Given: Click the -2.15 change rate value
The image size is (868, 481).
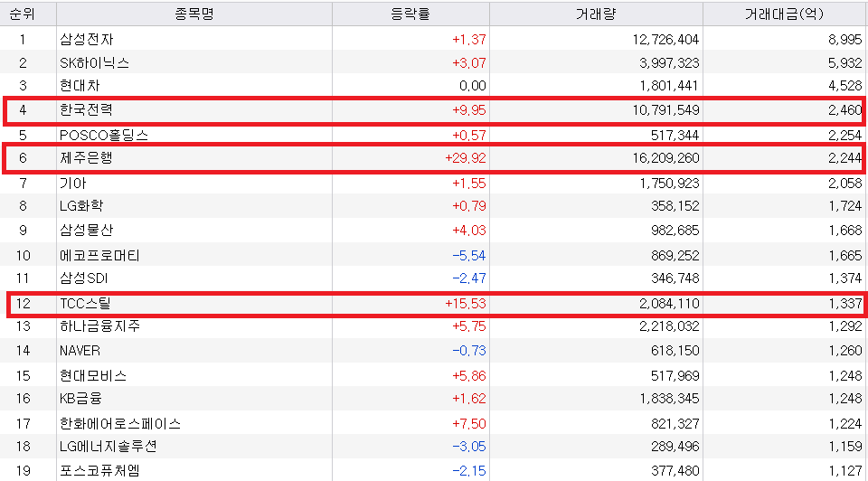Looking at the screenshot, I should tap(469, 471).
